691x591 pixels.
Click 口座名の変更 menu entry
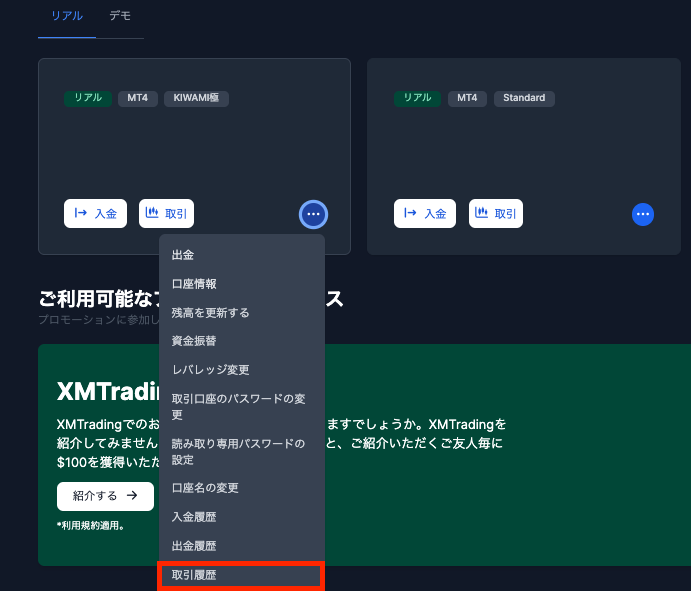(205, 488)
